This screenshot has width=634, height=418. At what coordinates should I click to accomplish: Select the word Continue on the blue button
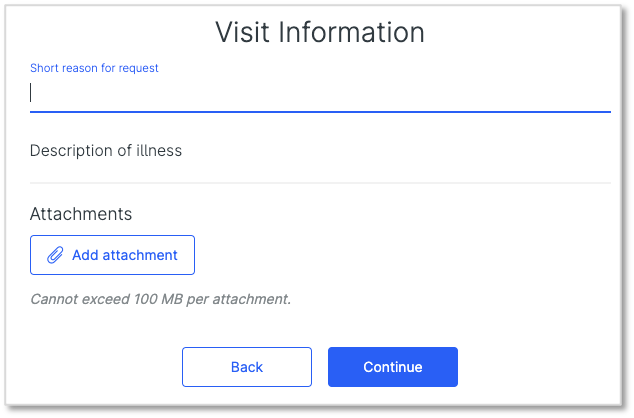(x=393, y=367)
